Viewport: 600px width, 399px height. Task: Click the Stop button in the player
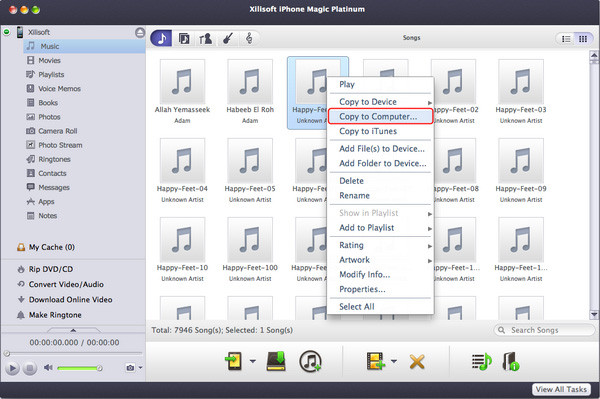click(29, 368)
